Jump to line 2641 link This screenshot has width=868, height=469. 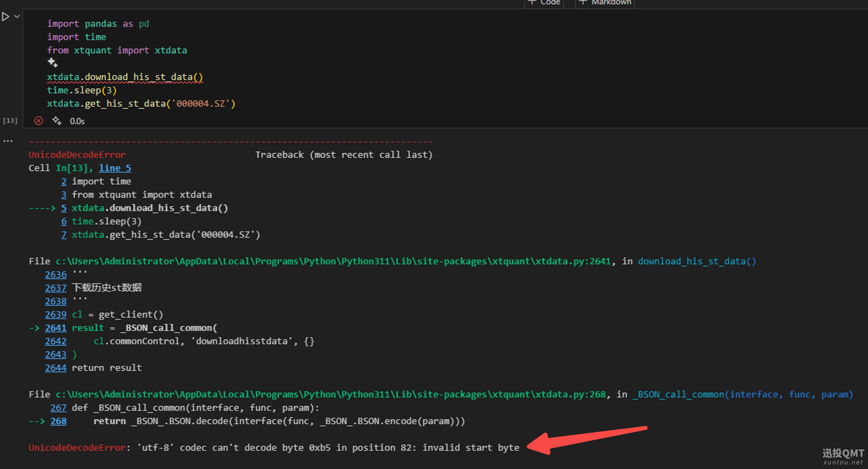pos(56,328)
